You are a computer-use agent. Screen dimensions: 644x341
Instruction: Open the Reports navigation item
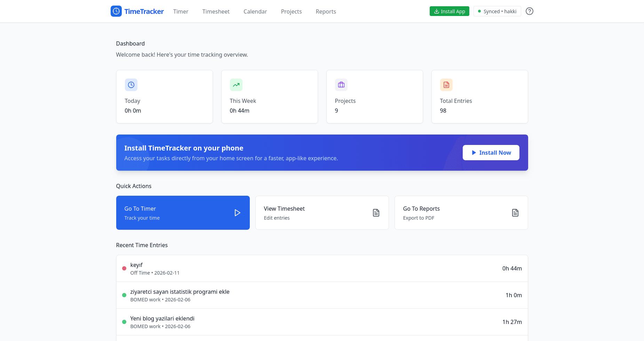tap(326, 11)
